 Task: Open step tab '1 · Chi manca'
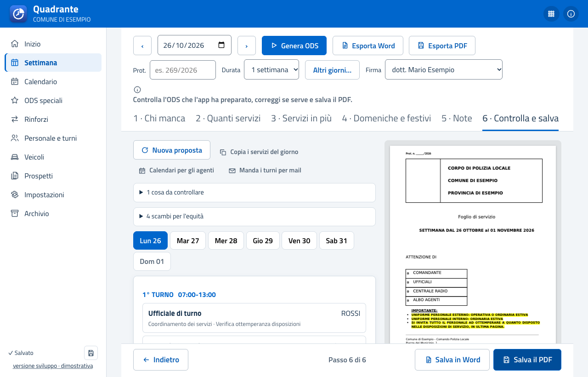tap(159, 118)
